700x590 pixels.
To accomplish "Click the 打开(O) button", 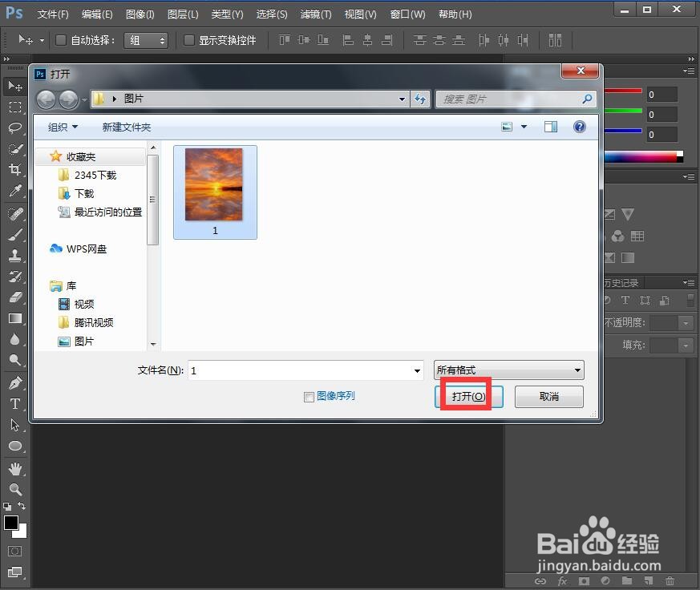I will point(469,396).
